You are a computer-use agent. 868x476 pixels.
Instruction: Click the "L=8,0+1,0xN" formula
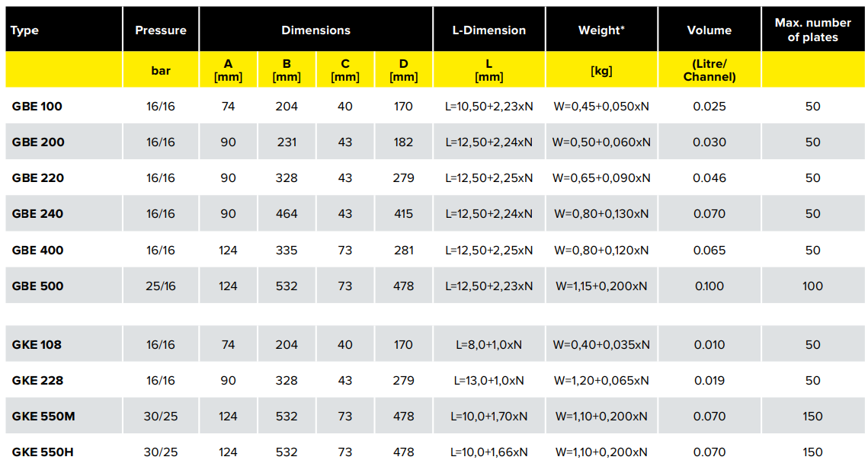[488, 345]
